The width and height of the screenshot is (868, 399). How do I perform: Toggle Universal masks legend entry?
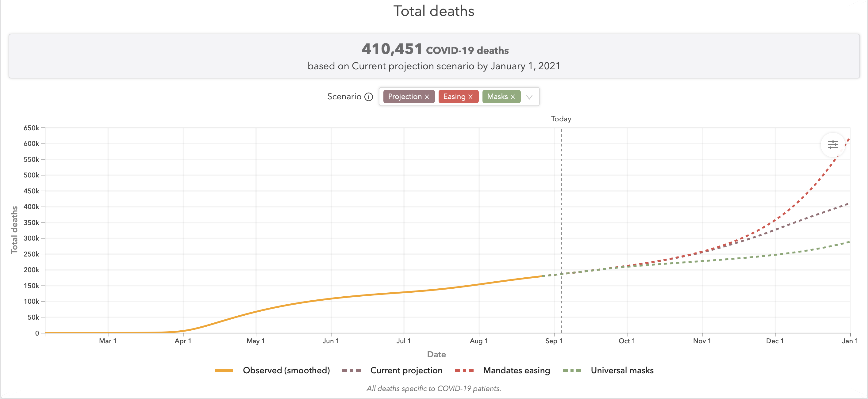622,370
